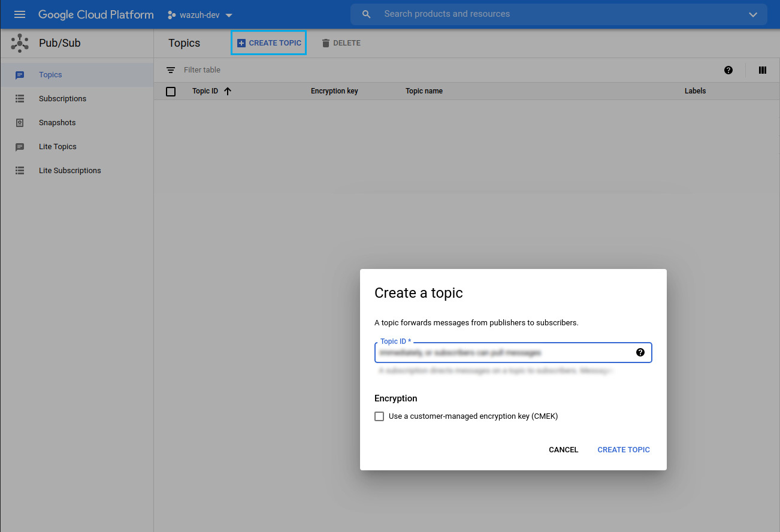This screenshot has height=532, width=780.
Task: Open column display options icon
Action: click(x=763, y=70)
